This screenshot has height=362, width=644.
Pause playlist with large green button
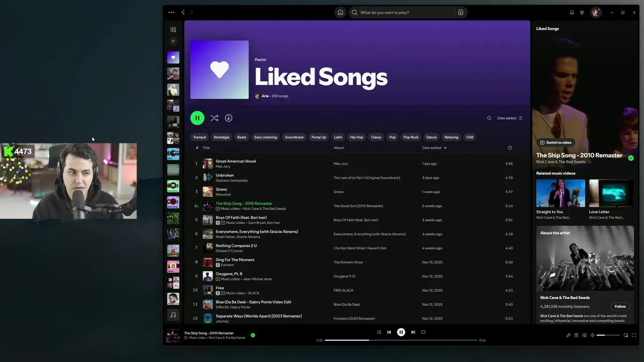[197, 118]
